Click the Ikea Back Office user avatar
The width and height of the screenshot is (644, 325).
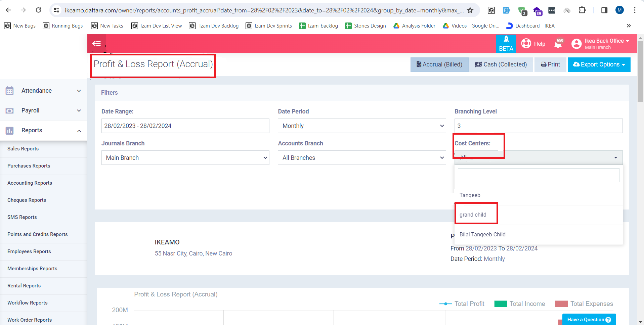pos(576,44)
